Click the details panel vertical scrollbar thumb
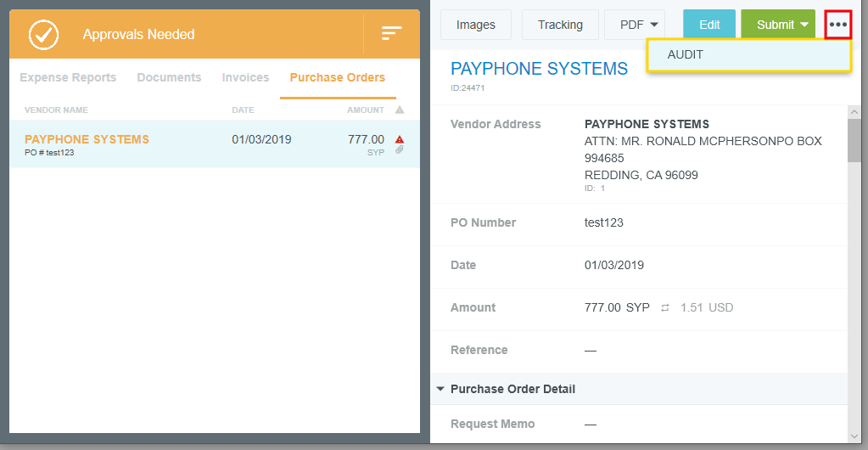 click(x=854, y=140)
